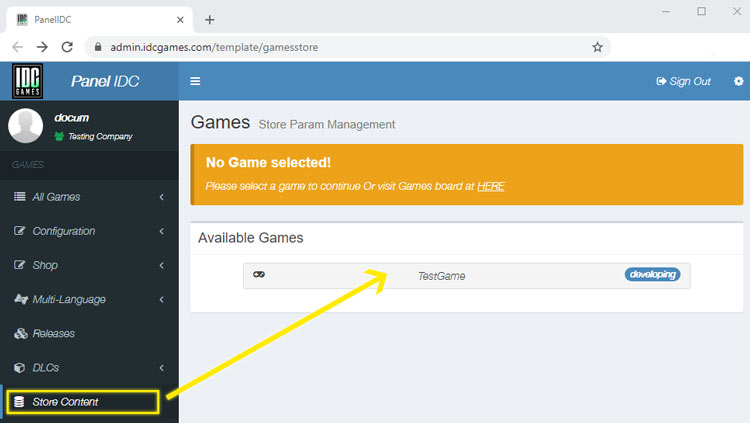Click the Testing Company label

point(100,136)
